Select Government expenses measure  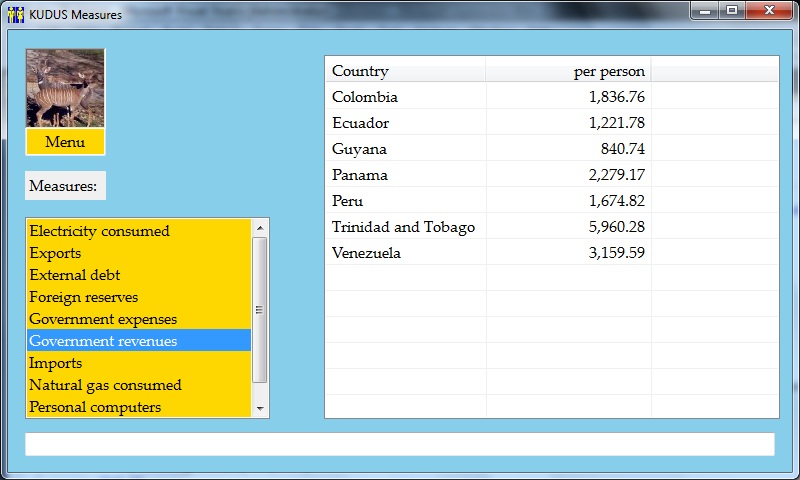click(x=103, y=319)
